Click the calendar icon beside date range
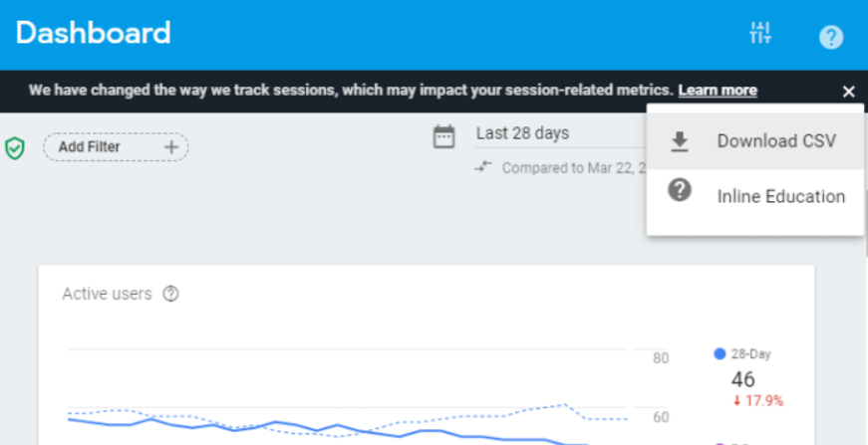The image size is (868, 445). [443, 136]
